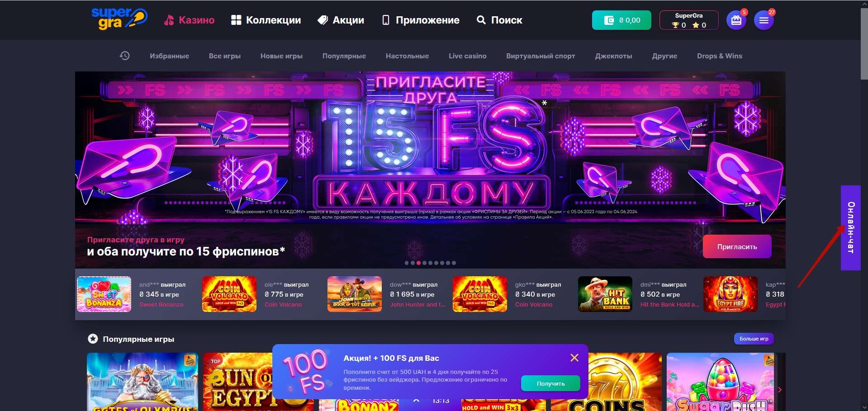Open the Sweet Bonanza winner thumbnail
The height and width of the screenshot is (411, 868).
pyautogui.click(x=104, y=294)
